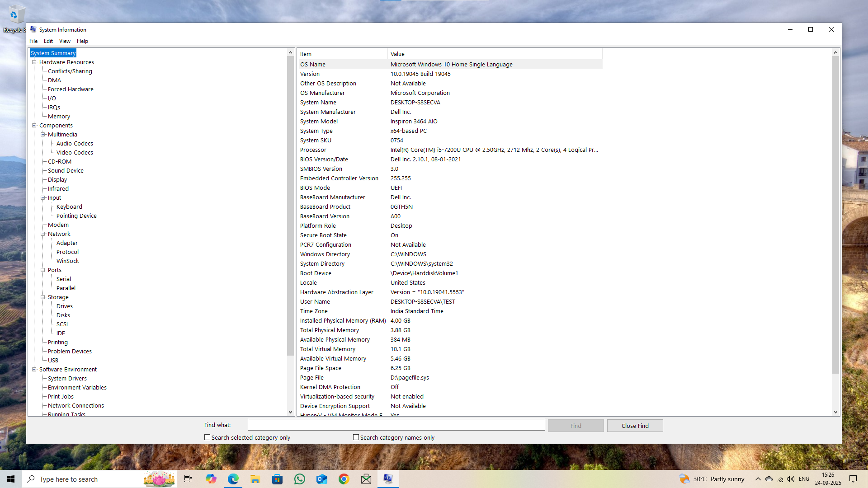Launch Google Chrome from the taskbar
Viewport: 868px width, 488px height.
[344, 479]
